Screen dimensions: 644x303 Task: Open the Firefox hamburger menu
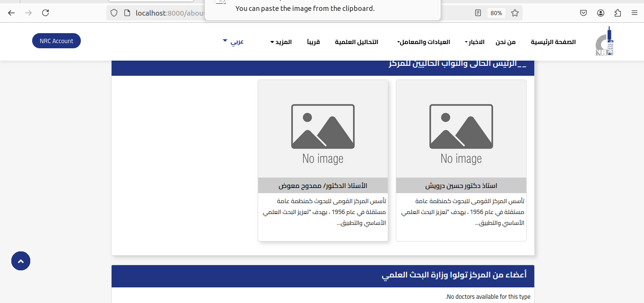coord(634,13)
